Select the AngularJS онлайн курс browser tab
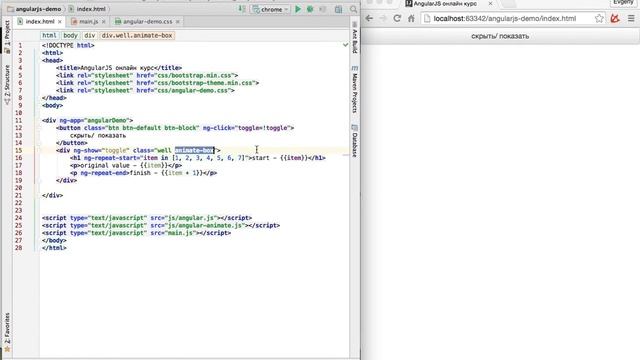 (x=445, y=4)
